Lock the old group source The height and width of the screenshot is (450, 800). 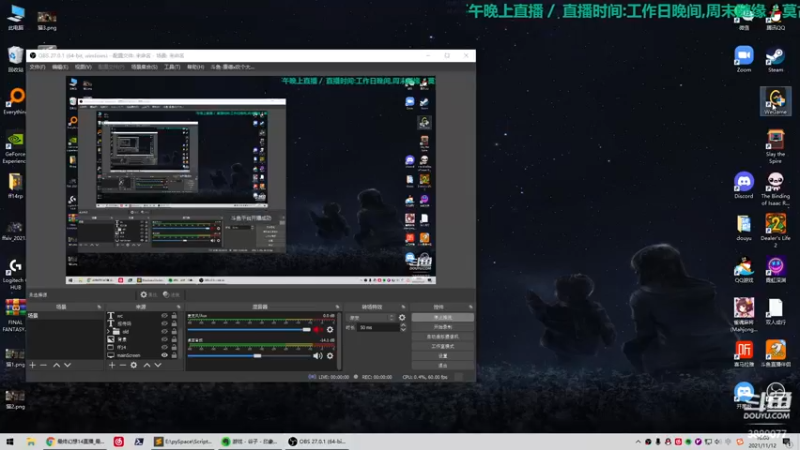pos(174,332)
